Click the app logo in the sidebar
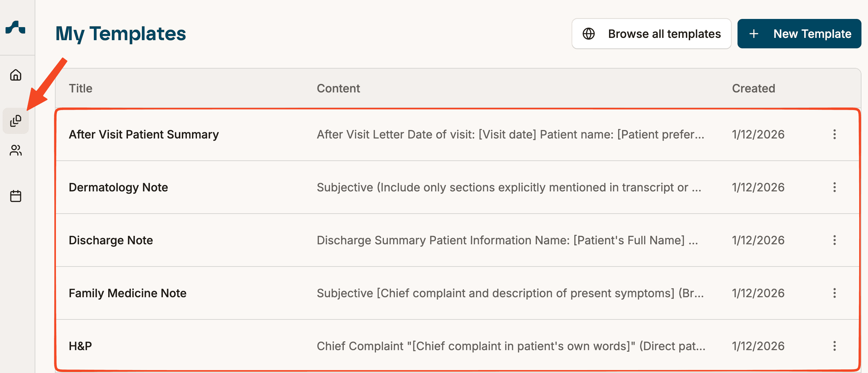868x373 pixels. coord(15,28)
